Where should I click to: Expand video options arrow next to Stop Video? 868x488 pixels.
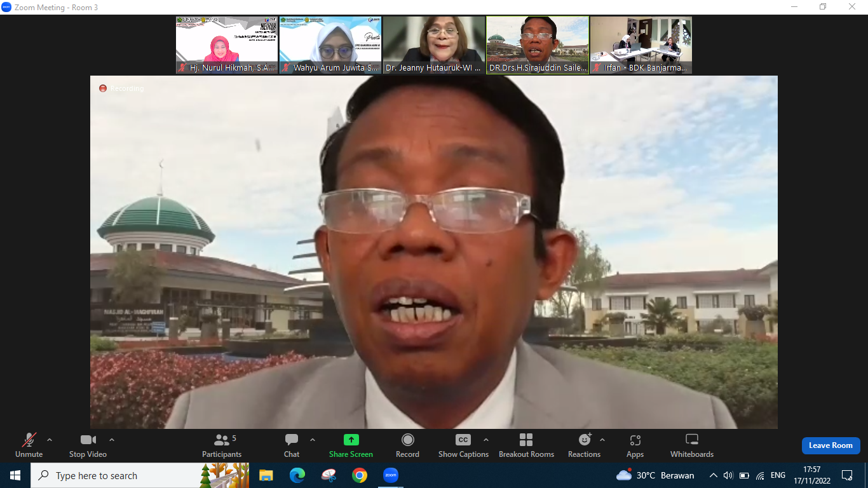112,440
